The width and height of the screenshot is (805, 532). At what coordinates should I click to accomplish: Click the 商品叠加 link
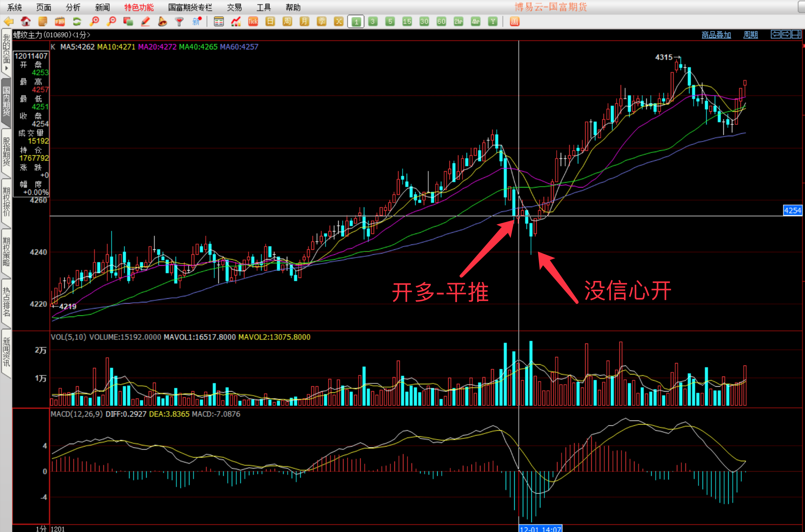click(716, 35)
